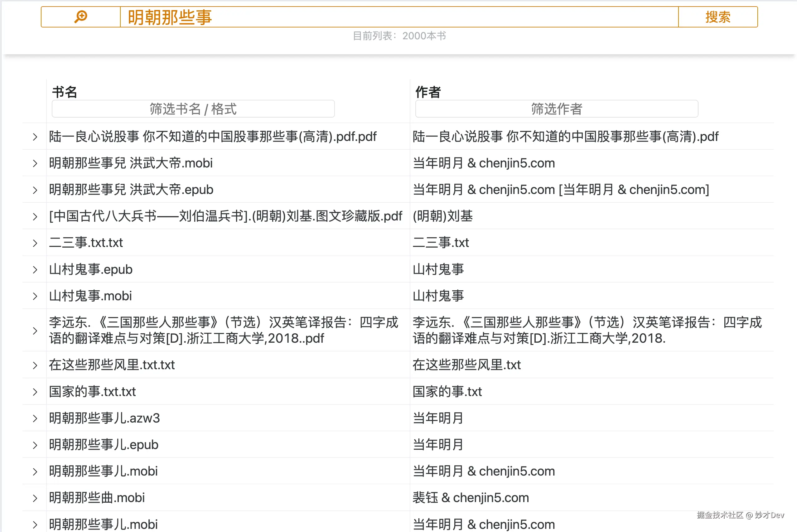Screen dimensions: 797x532
Task: Expand the 明朝那些事兒 洪武大帝.epub row
Action: [35, 190]
